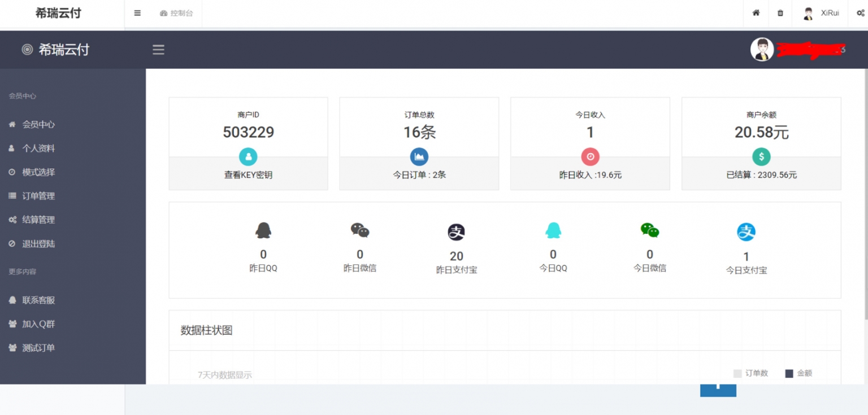Viewport: 868px width, 415px height.
Task: Click the green dollar icon on 商户余额 card
Action: coord(761,156)
